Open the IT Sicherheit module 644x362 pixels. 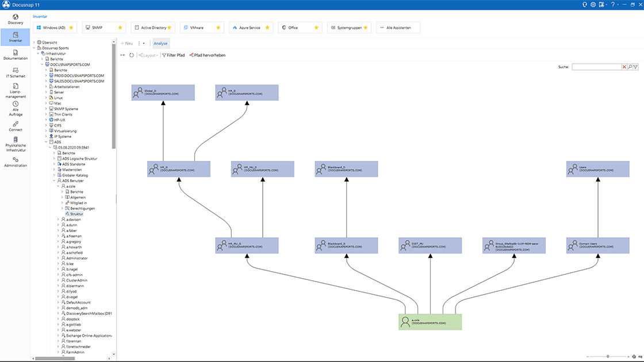click(x=15, y=72)
